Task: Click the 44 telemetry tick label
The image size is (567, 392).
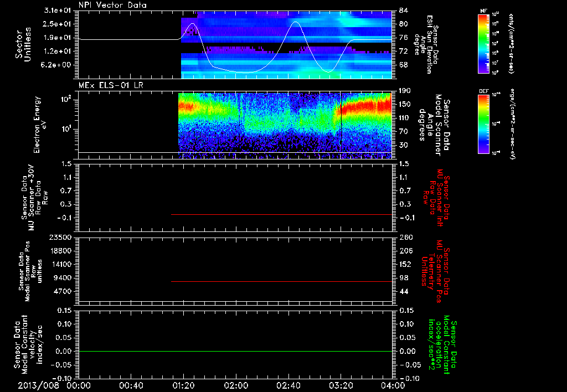Action: (x=404, y=291)
